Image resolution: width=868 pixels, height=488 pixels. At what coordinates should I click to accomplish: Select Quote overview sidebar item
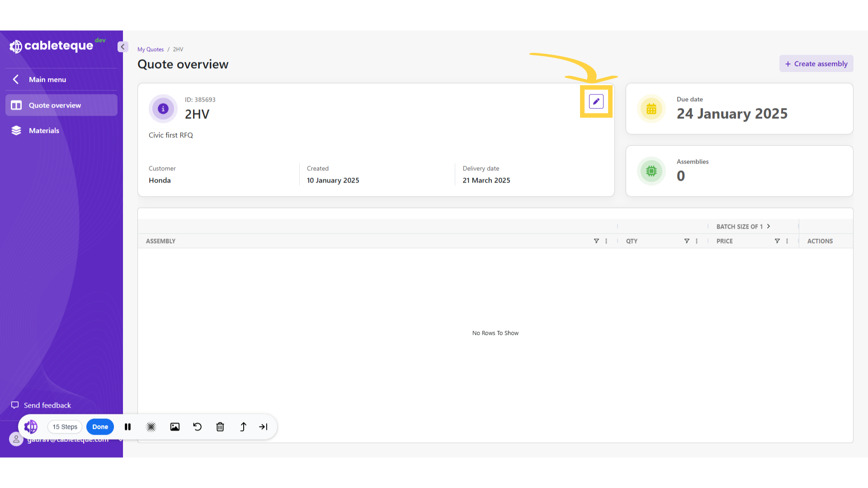click(x=55, y=105)
